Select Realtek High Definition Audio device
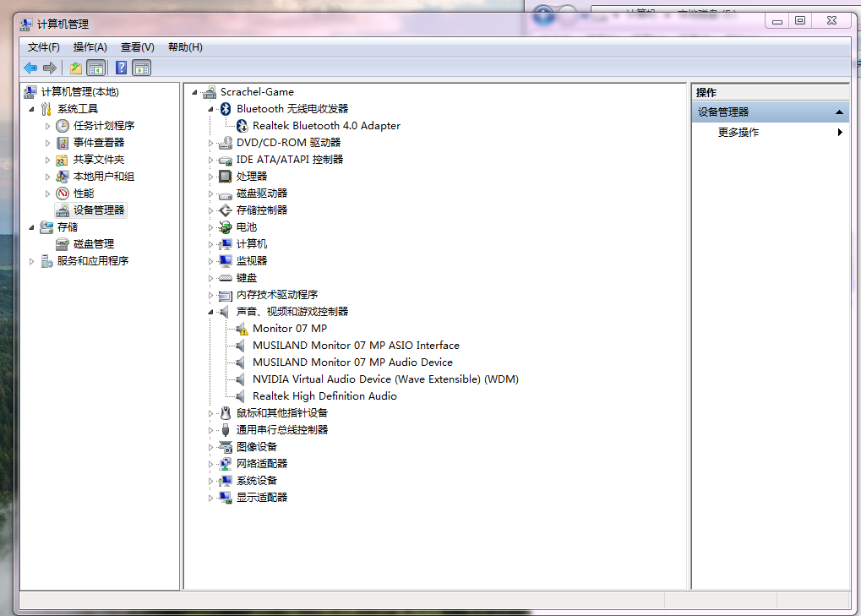The width and height of the screenshot is (861, 616). (x=324, y=396)
